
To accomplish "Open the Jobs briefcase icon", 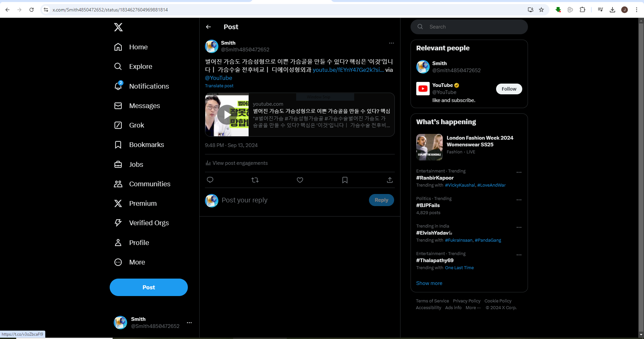I will tap(118, 164).
